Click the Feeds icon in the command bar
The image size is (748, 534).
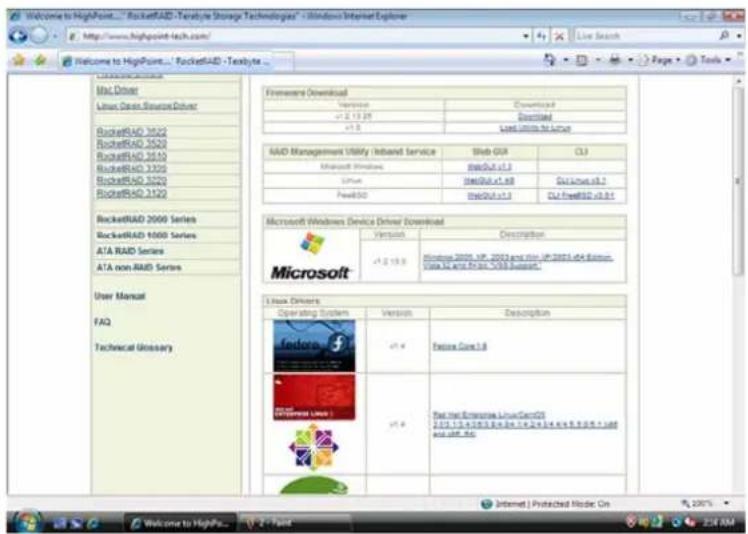[582, 61]
